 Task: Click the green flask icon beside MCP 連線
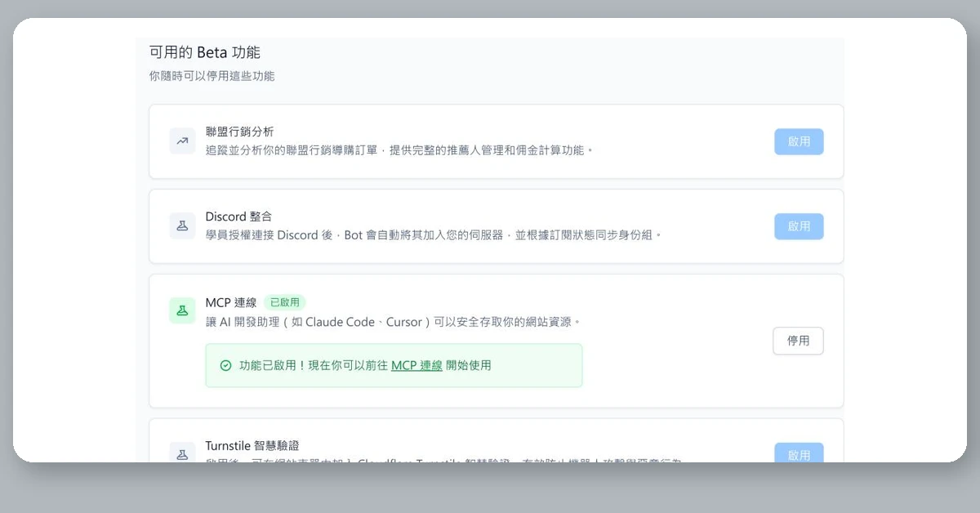[x=182, y=310]
